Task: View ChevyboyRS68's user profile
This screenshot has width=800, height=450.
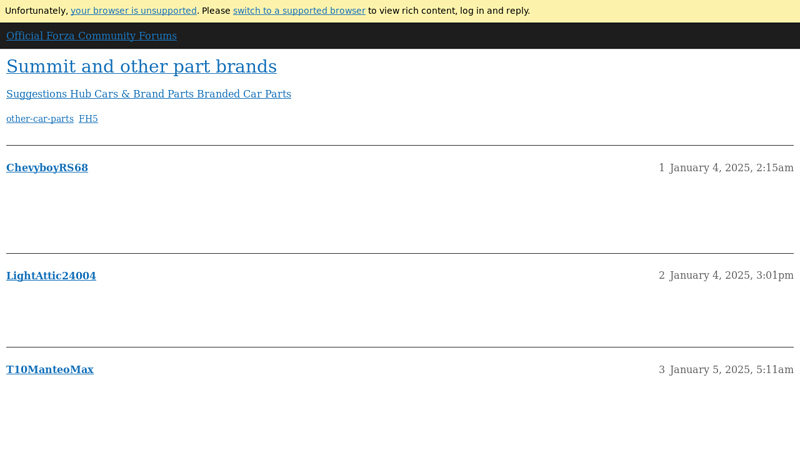Action: [x=47, y=168]
